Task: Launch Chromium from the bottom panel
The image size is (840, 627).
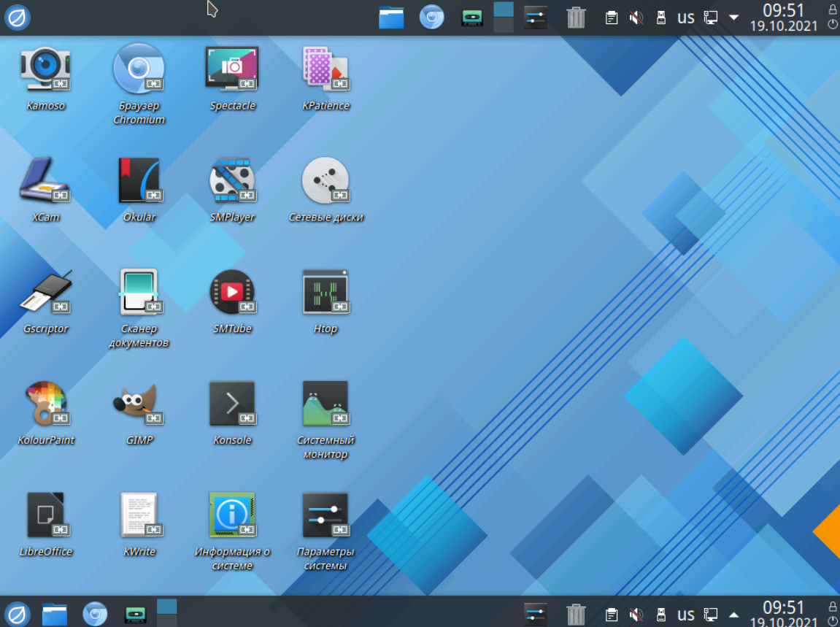Action: pyautogui.click(x=95, y=614)
